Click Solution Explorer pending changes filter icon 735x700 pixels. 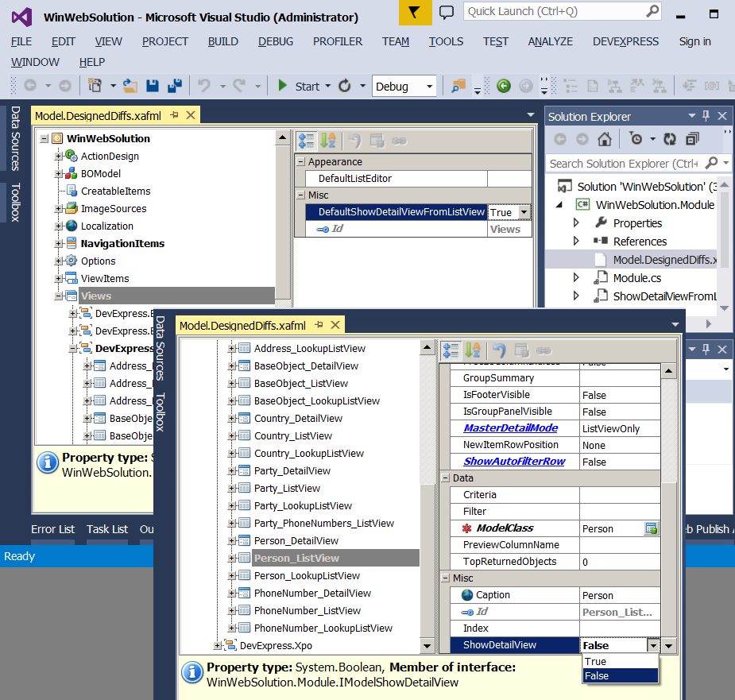636,139
